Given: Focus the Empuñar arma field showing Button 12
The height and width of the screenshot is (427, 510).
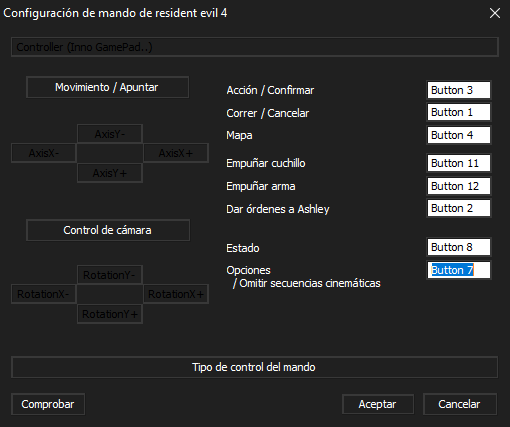Looking at the screenshot, I should coord(459,186).
